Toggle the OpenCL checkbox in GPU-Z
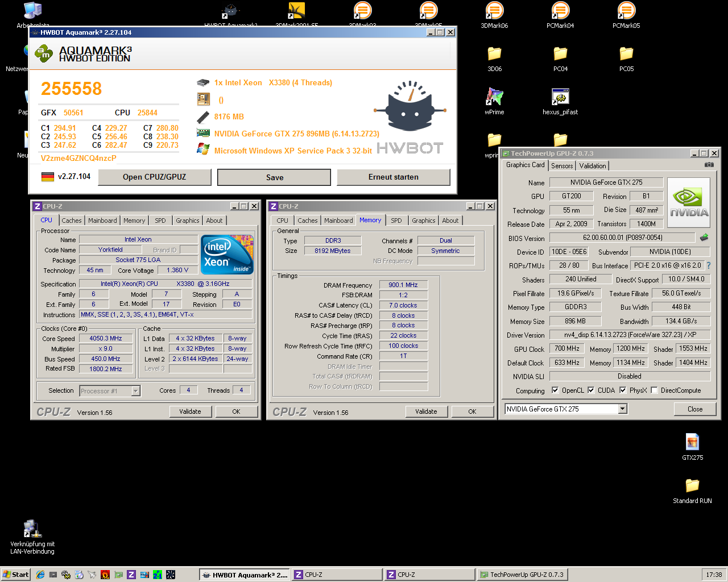This screenshot has width=728, height=582. 555,390
